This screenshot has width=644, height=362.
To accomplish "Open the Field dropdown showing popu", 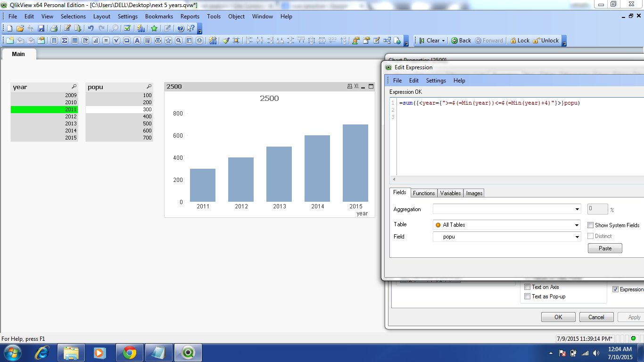I will [x=577, y=237].
